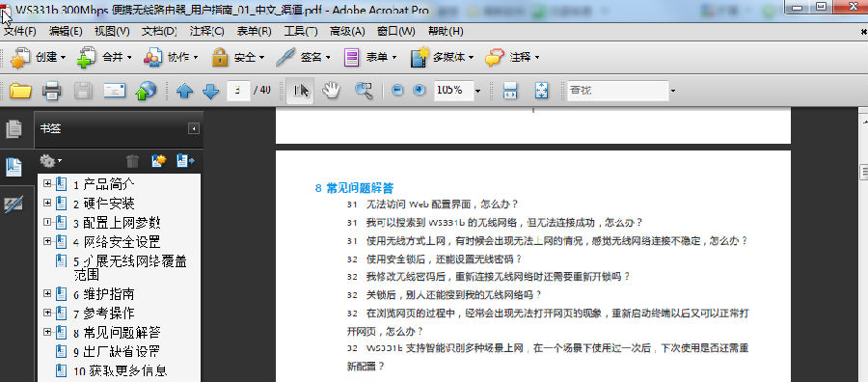Click the delete bookmark trash icon
The image size is (868, 382).
tap(132, 161)
